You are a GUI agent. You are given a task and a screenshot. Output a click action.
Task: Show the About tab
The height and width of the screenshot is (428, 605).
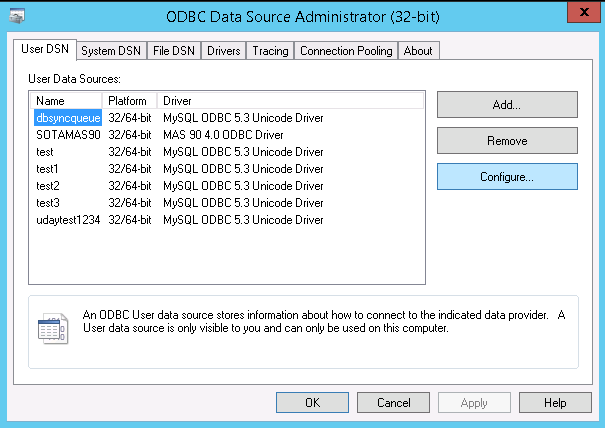tap(418, 51)
